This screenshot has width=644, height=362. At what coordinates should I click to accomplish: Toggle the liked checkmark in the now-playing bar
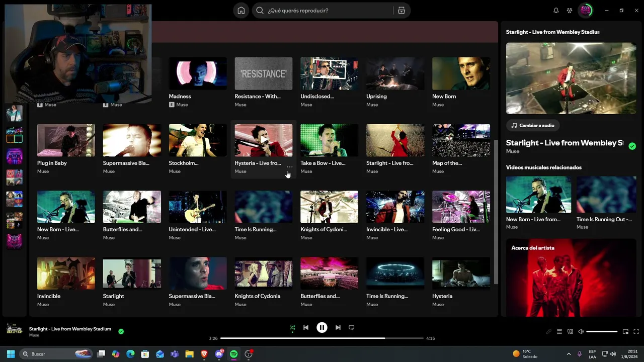pyautogui.click(x=121, y=331)
